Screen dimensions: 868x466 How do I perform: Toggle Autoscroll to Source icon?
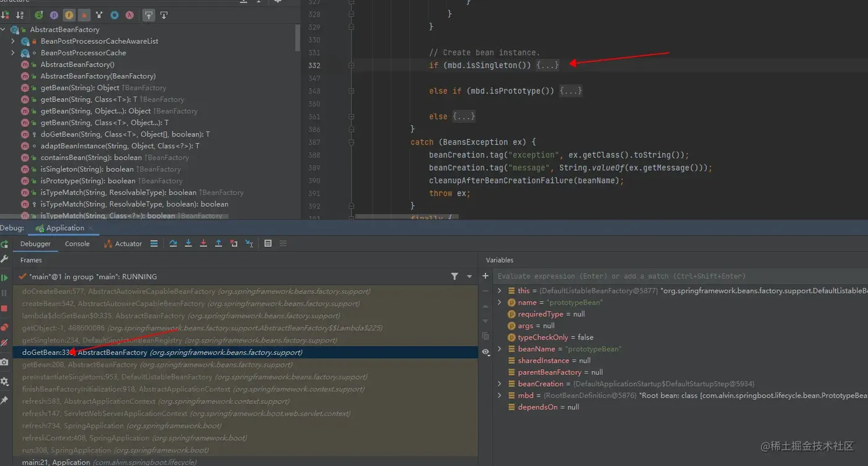(x=149, y=15)
